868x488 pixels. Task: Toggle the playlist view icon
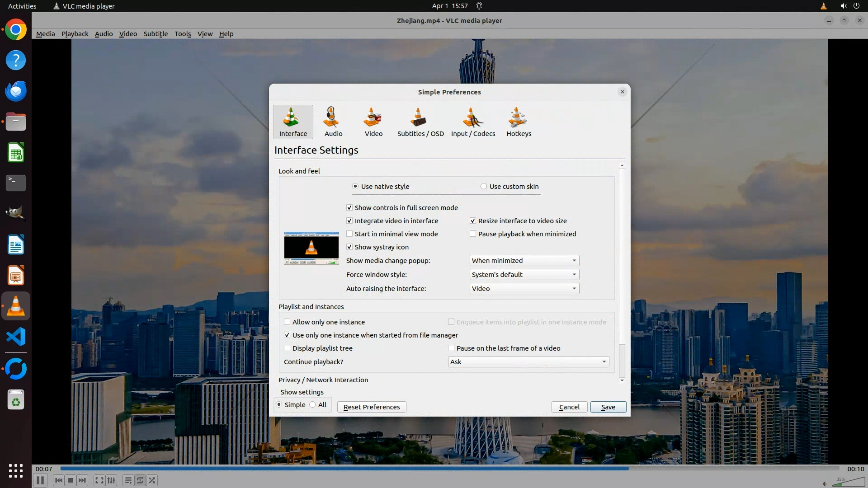tap(128, 480)
